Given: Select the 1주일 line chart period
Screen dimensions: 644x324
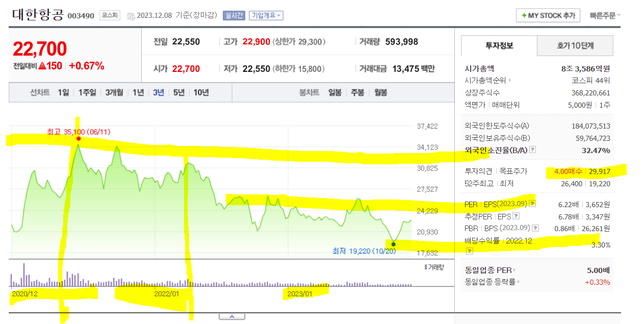Looking at the screenshot, I should pyautogui.click(x=87, y=92).
